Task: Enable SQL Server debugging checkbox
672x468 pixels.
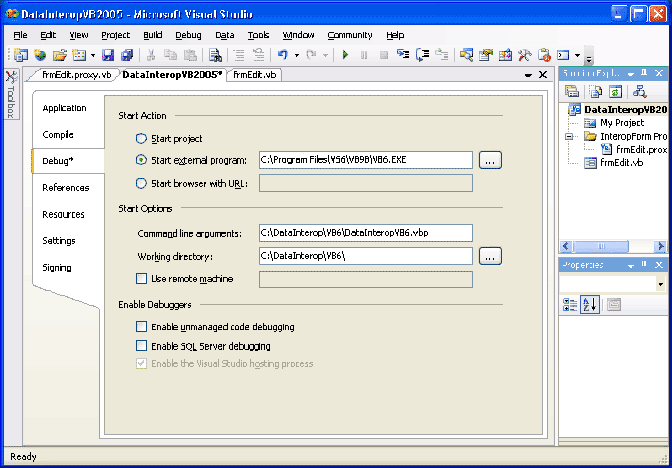Action: (x=141, y=345)
